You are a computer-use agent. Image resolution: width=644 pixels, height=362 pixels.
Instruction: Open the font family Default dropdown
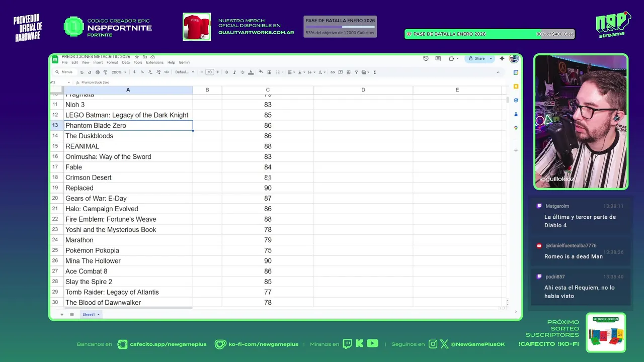[x=185, y=72]
